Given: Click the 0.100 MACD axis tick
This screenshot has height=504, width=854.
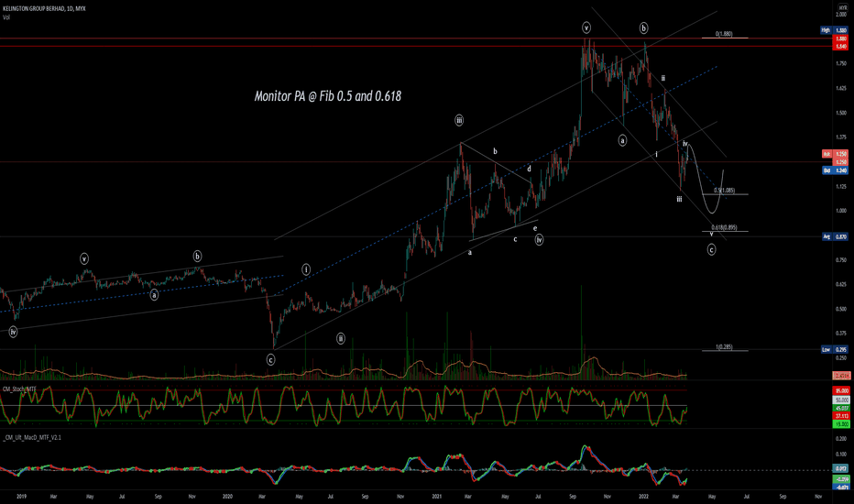Looking at the screenshot, I should tap(841, 454).
